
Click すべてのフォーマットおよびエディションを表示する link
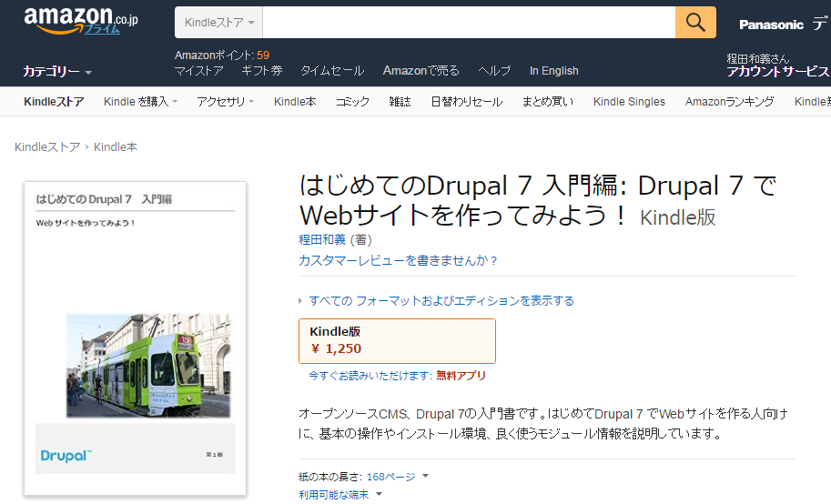(441, 300)
